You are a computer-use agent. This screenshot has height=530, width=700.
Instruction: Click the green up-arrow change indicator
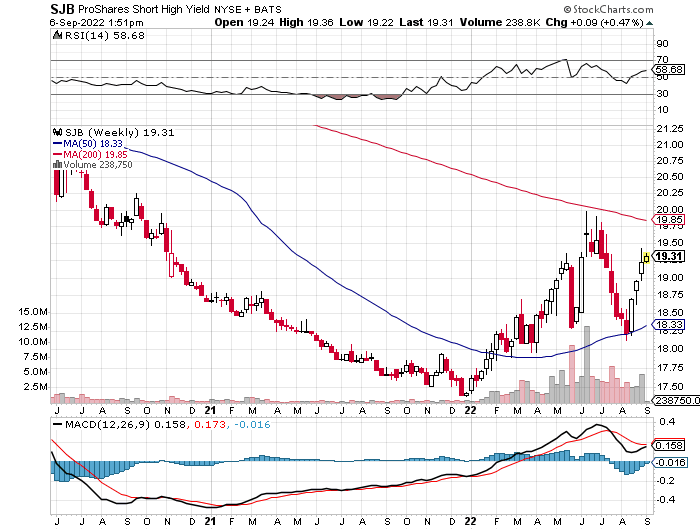[x=649, y=23]
